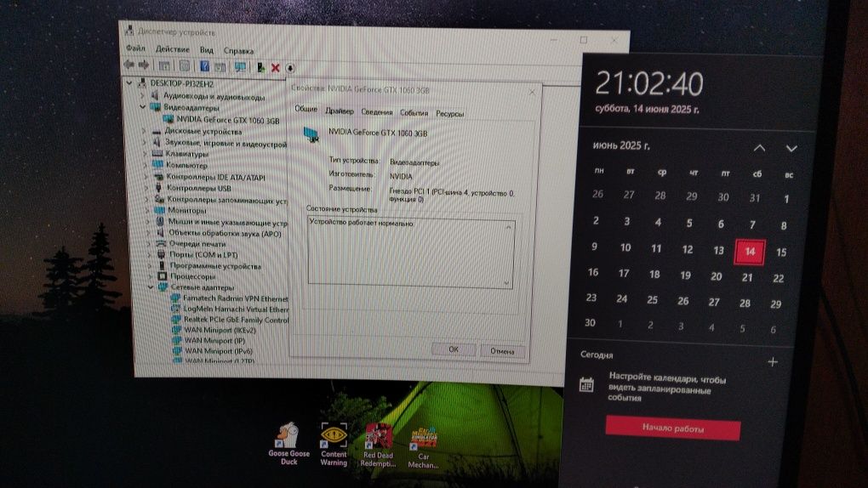Click the status box scrollbar up arrow

508,227
